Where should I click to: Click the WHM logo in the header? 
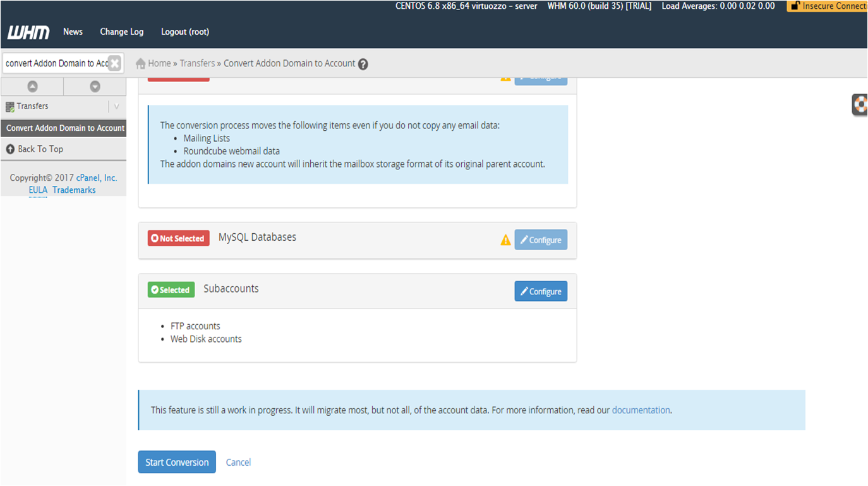[x=28, y=32]
